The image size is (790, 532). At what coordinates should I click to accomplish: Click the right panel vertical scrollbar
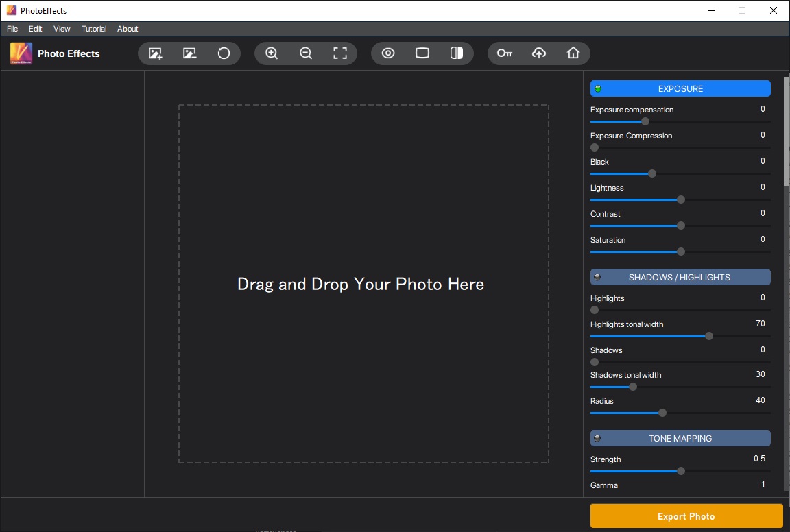tap(787, 131)
